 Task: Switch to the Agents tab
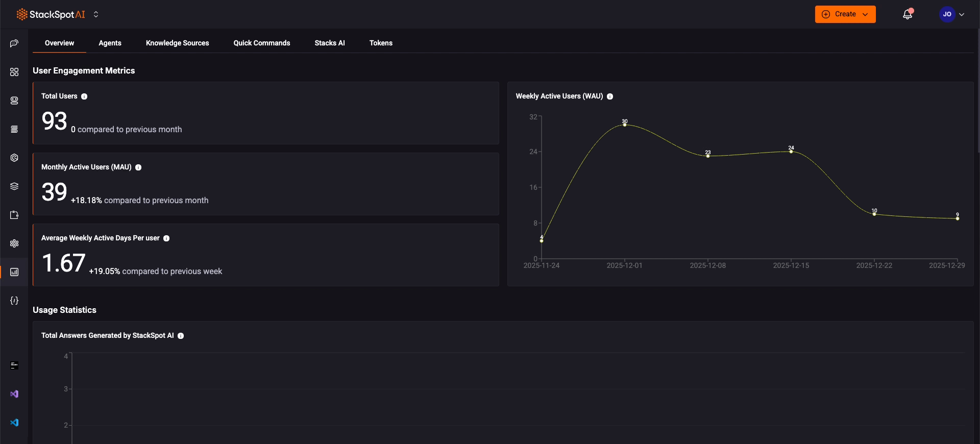coord(110,43)
